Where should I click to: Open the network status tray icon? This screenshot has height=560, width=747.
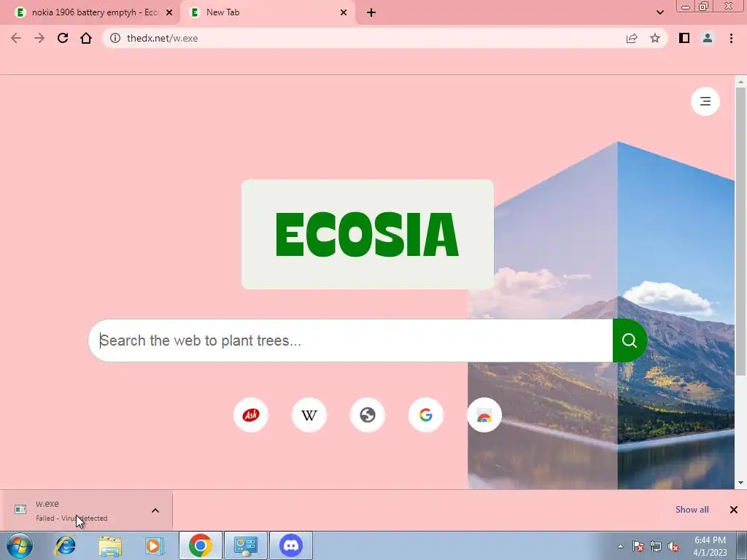pos(656,546)
